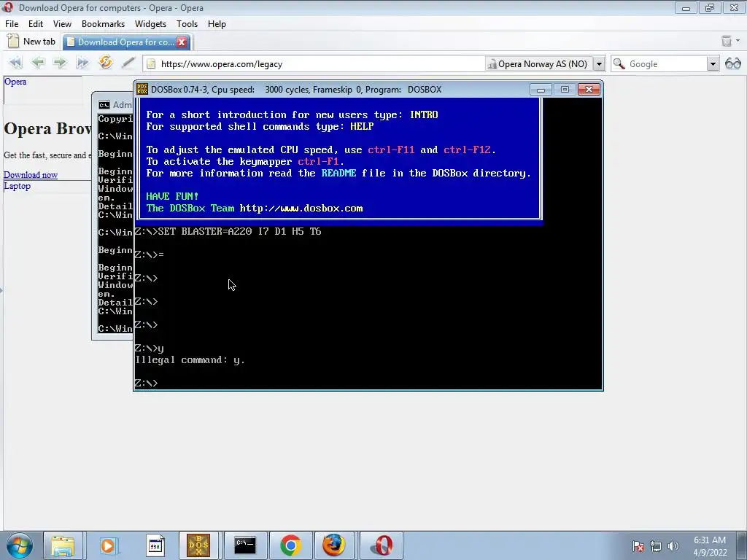Viewport: 747px width, 560px height.
Task: Click the Opera icon in the taskbar
Action: click(382, 545)
